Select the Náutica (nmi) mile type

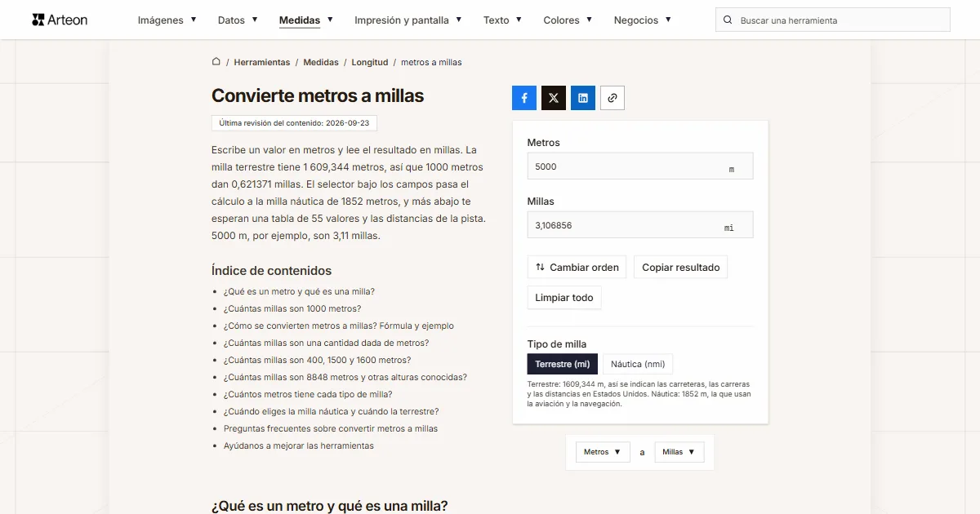pyautogui.click(x=638, y=364)
